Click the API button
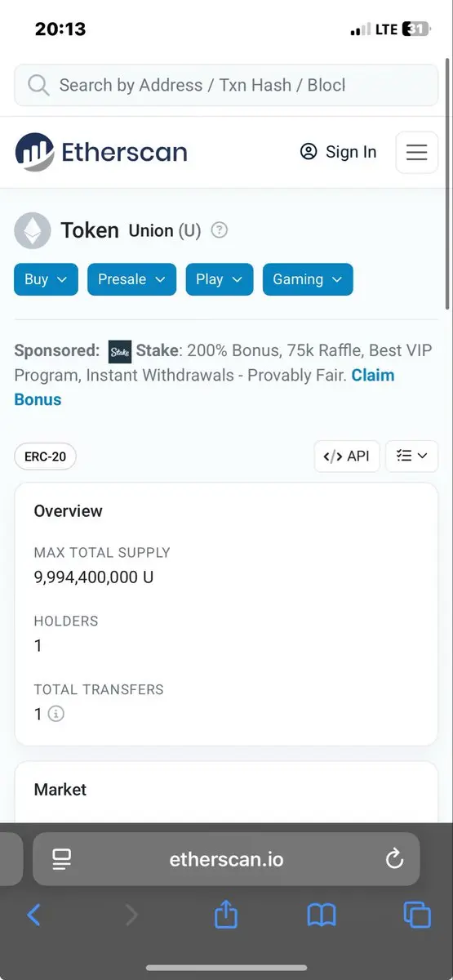The width and height of the screenshot is (453, 980). pyautogui.click(x=347, y=457)
